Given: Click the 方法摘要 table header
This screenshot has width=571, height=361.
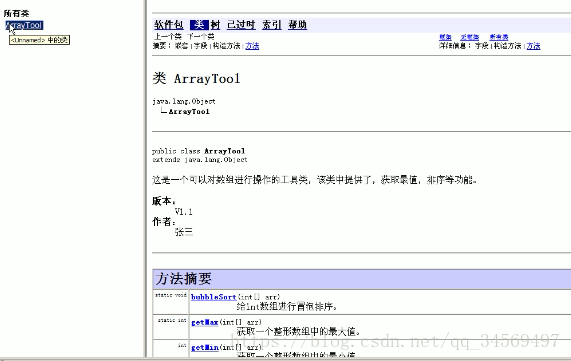Looking at the screenshot, I should pyautogui.click(x=362, y=279).
